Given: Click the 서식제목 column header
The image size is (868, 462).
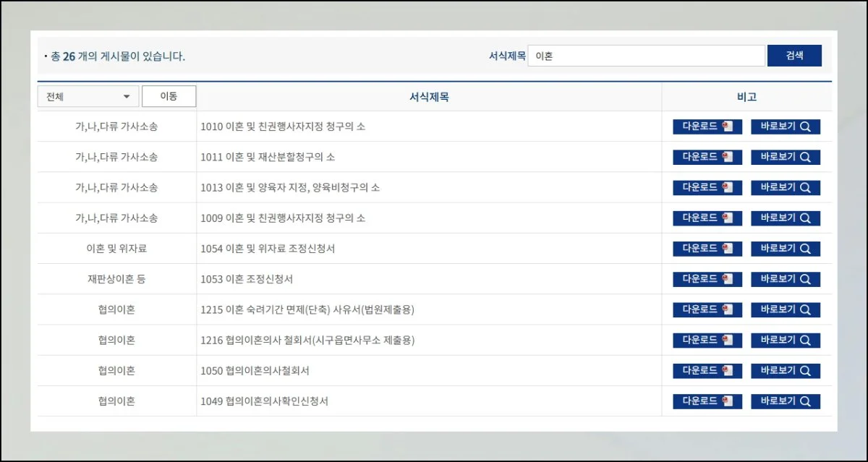Looking at the screenshot, I should pyautogui.click(x=429, y=97).
